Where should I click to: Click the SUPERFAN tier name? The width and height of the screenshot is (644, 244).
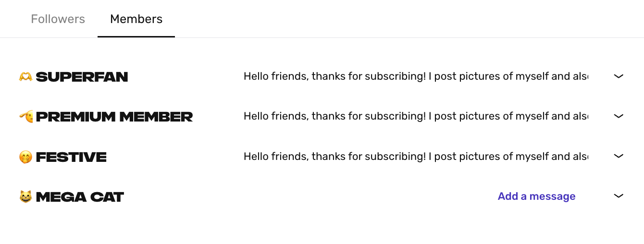click(82, 77)
